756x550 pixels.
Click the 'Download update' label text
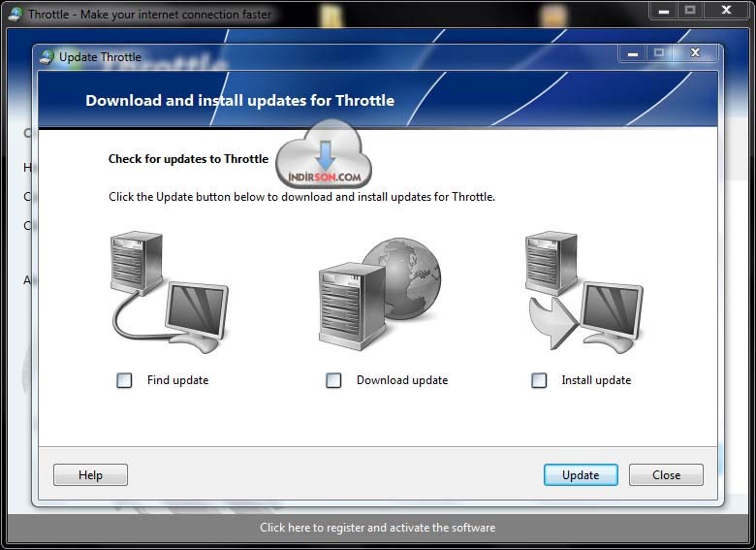tap(402, 380)
